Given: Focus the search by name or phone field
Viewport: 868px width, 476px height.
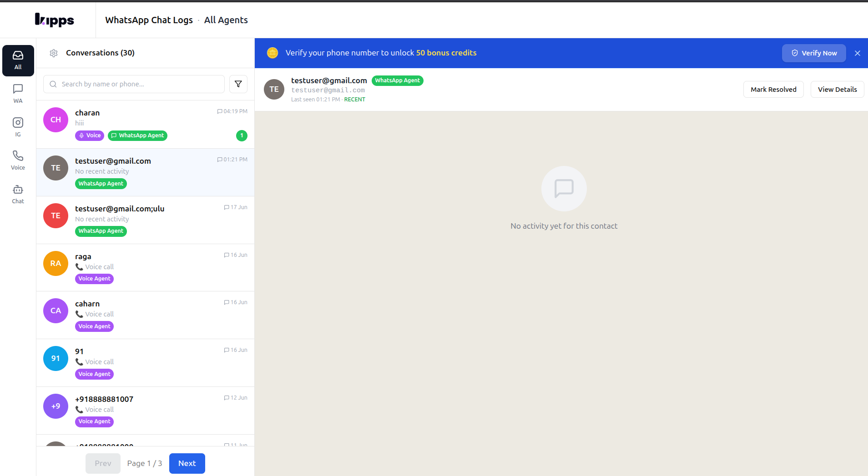Looking at the screenshot, I should click(134, 84).
